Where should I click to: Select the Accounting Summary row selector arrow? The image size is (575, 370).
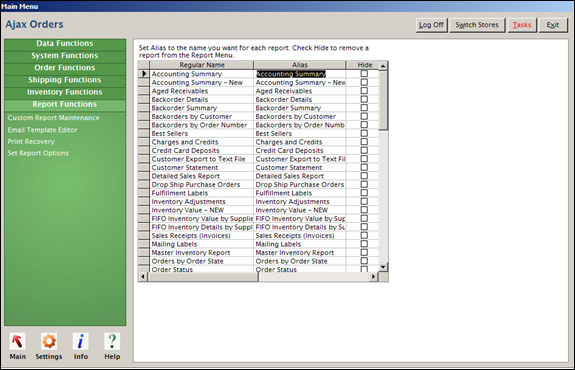144,74
